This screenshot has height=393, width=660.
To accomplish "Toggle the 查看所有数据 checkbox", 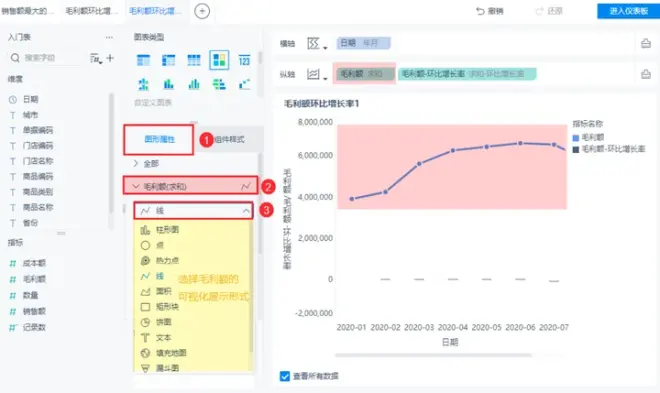I will (285, 376).
